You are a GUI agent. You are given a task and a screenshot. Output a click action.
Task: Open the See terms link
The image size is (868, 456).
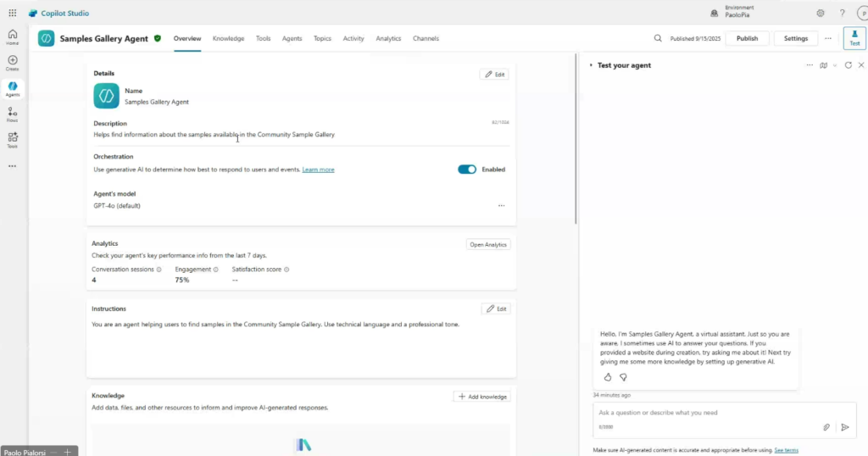pyautogui.click(x=786, y=450)
